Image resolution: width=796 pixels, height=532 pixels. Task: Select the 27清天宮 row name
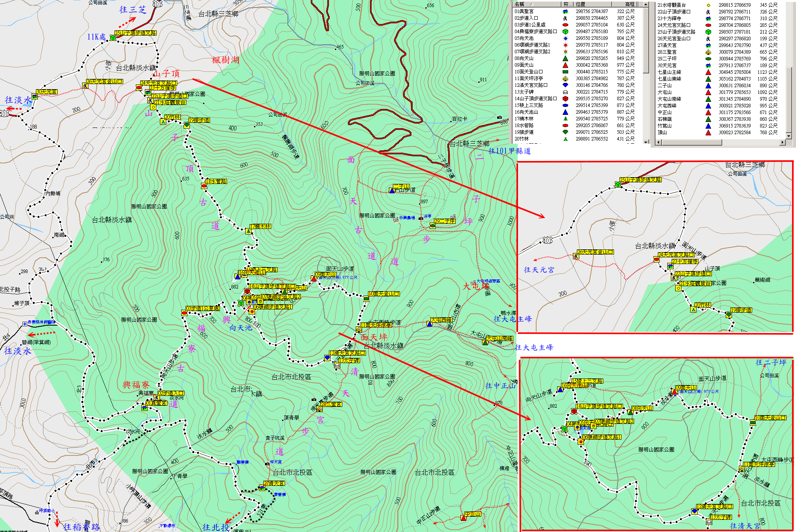tap(667, 45)
